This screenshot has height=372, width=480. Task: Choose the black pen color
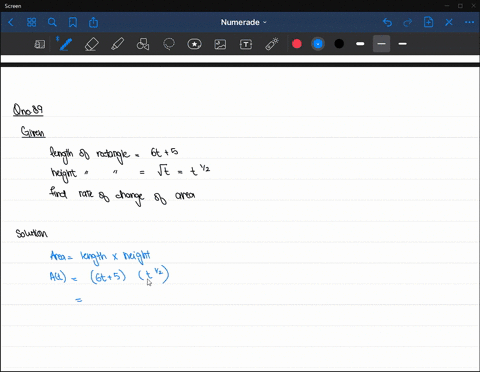pyautogui.click(x=339, y=44)
